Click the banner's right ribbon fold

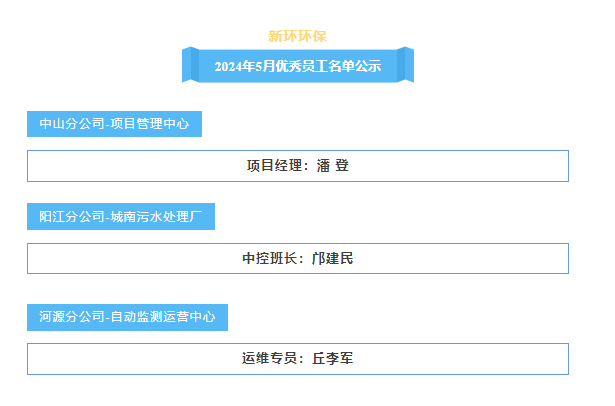coord(405,65)
